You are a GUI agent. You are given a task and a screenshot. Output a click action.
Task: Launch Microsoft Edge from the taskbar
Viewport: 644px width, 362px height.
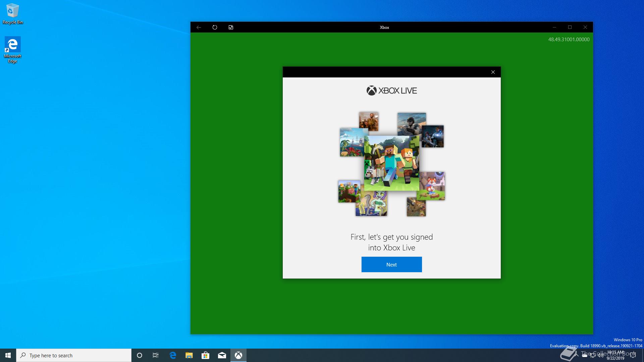point(173,355)
